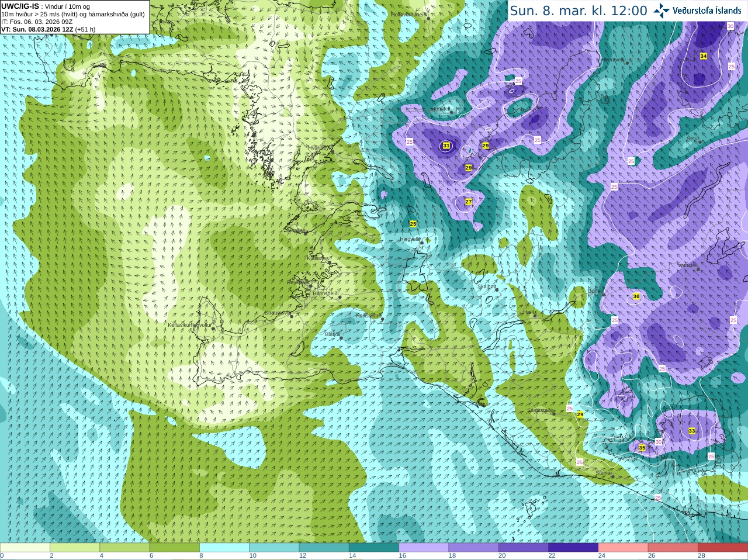Click the Veðurstofa Íslands logo
Screen dimensions: 748x560
point(697,10)
